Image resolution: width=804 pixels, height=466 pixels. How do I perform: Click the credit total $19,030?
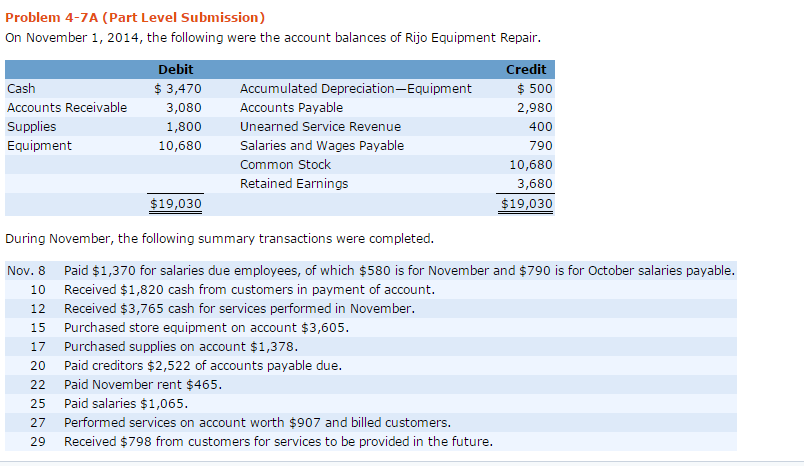[526, 203]
